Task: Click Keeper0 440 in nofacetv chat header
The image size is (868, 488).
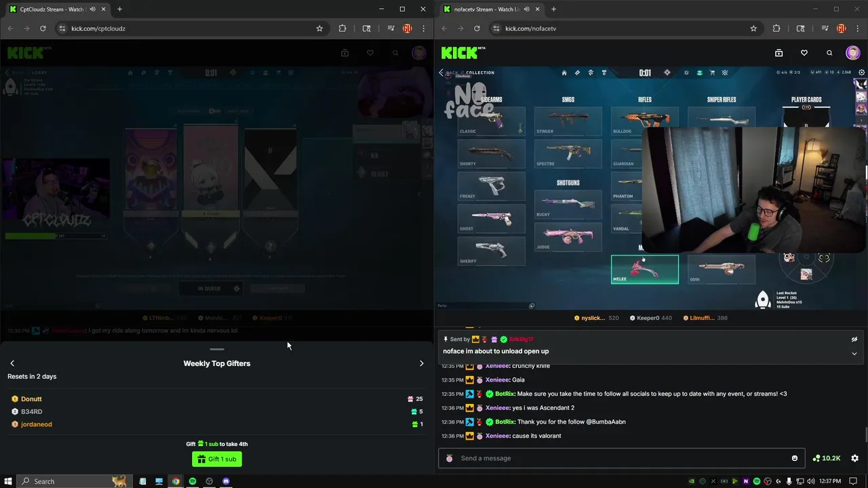Action: [650, 318]
